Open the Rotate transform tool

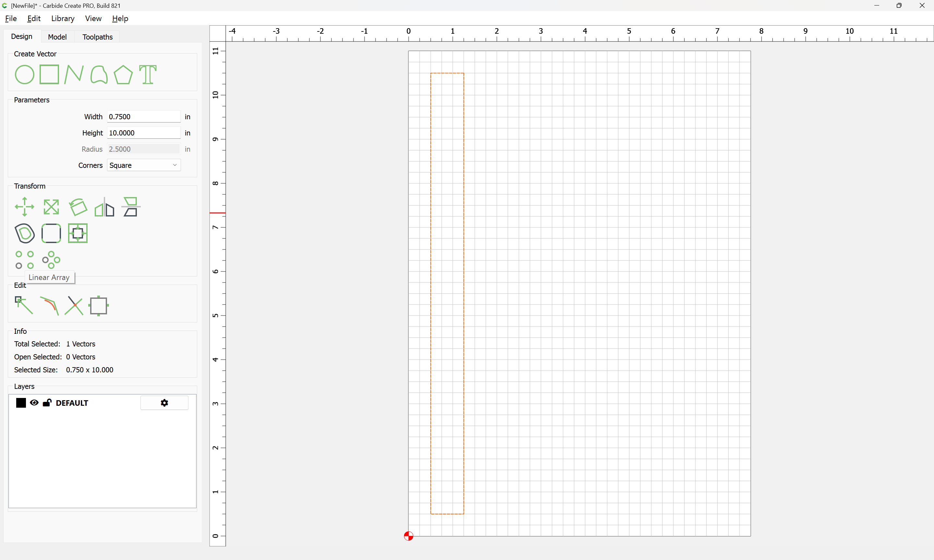point(78,207)
